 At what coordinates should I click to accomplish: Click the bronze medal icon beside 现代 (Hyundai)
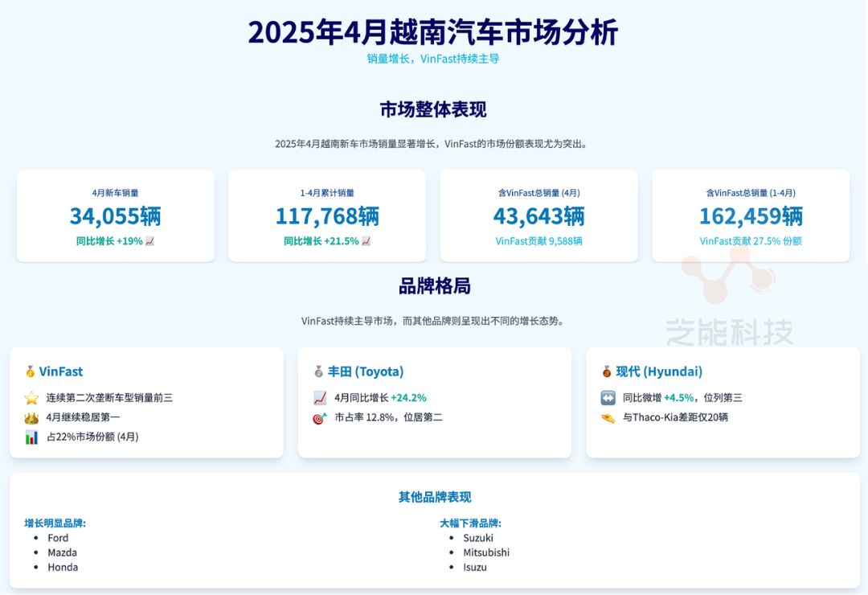click(x=607, y=371)
